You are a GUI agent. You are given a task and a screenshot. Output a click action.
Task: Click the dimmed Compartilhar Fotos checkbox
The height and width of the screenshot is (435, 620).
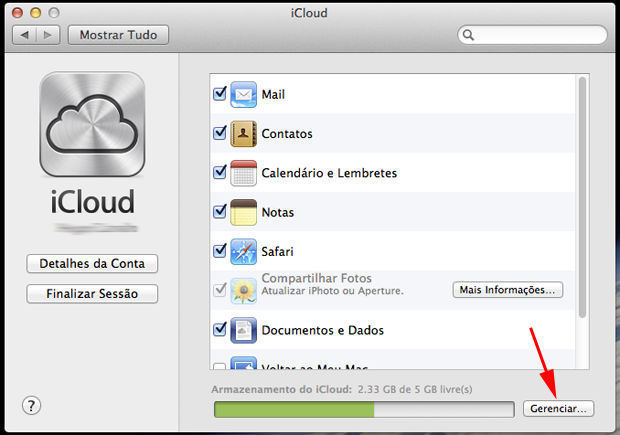[220, 290]
